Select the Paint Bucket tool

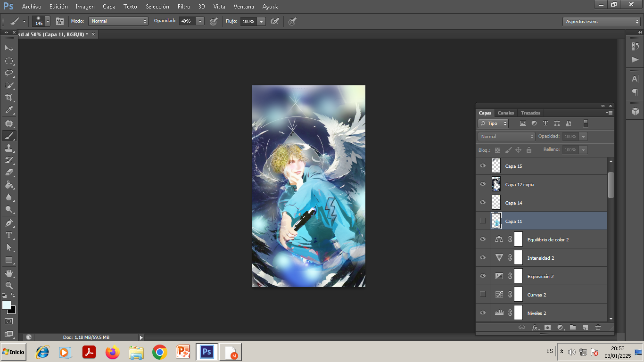(9, 185)
